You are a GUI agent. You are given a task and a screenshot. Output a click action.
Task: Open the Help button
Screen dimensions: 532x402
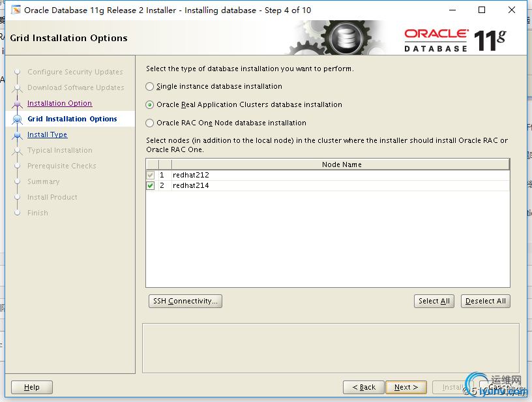[32, 388]
